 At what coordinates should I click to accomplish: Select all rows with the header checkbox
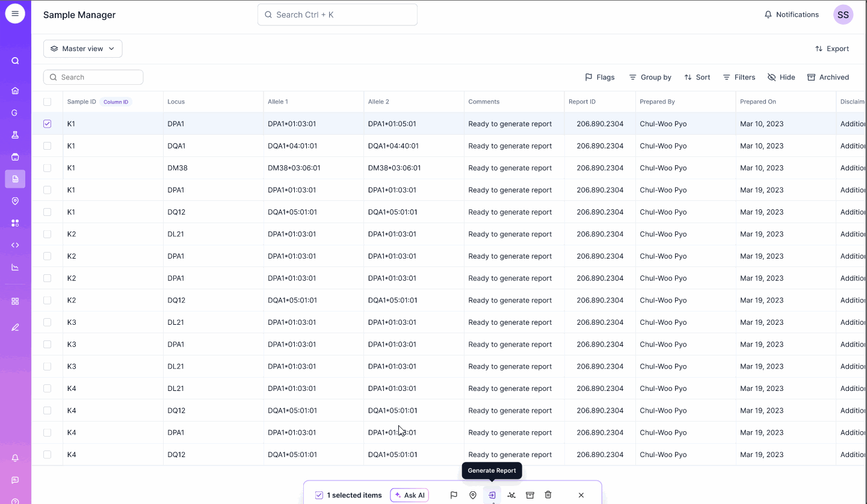coord(47,102)
